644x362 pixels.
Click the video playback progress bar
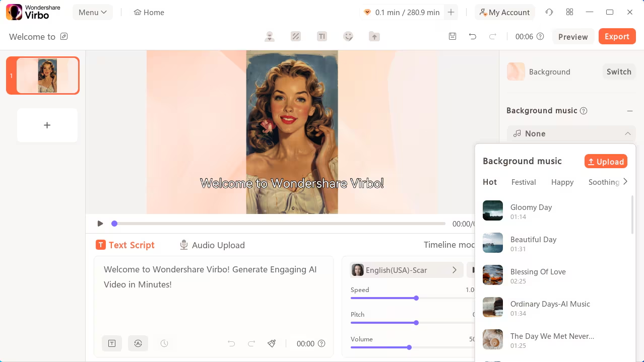[279, 224]
